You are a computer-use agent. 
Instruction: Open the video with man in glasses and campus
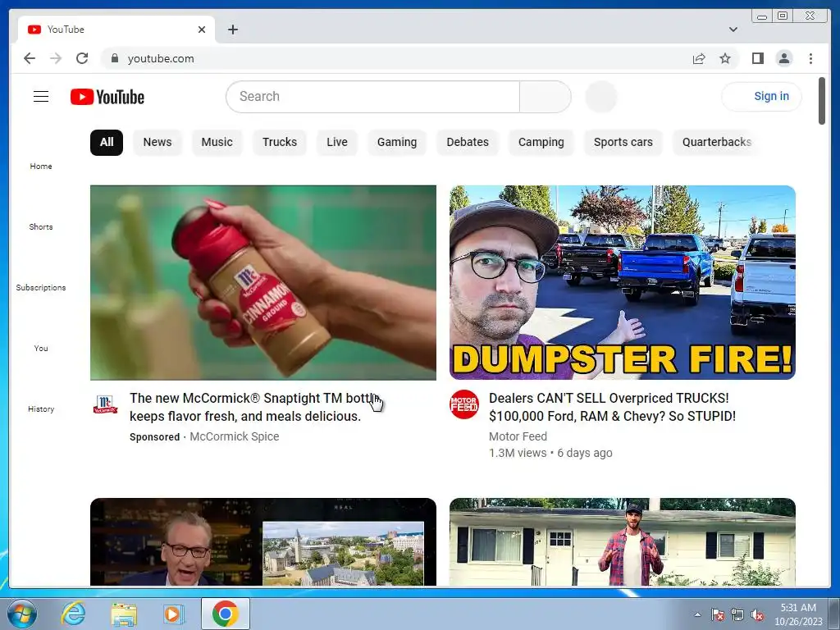263,541
